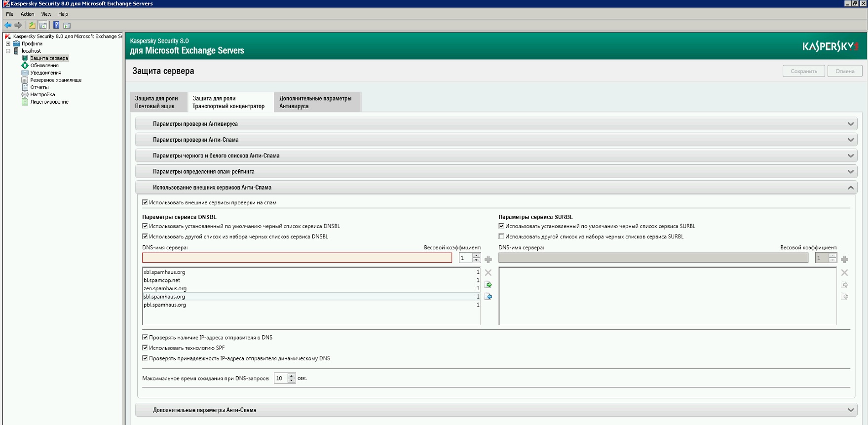The height and width of the screenshot is (425, 868).
Task: Click the Сохранить button
Action: click(x=803, y=71)
